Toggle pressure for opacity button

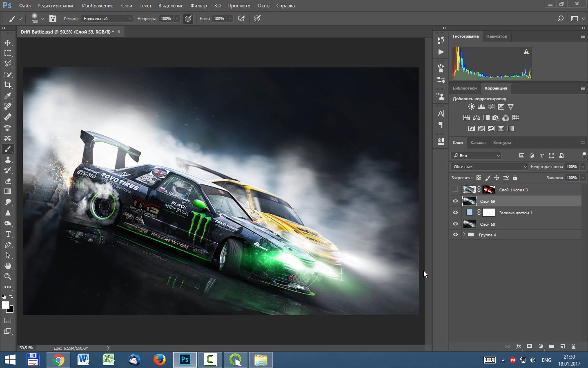188,18
